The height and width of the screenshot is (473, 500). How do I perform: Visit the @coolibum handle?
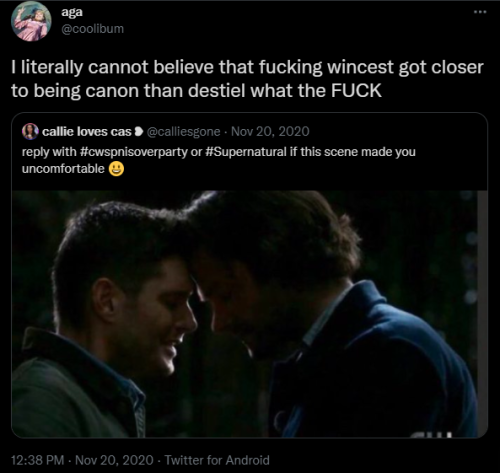(x=92, y=29)
